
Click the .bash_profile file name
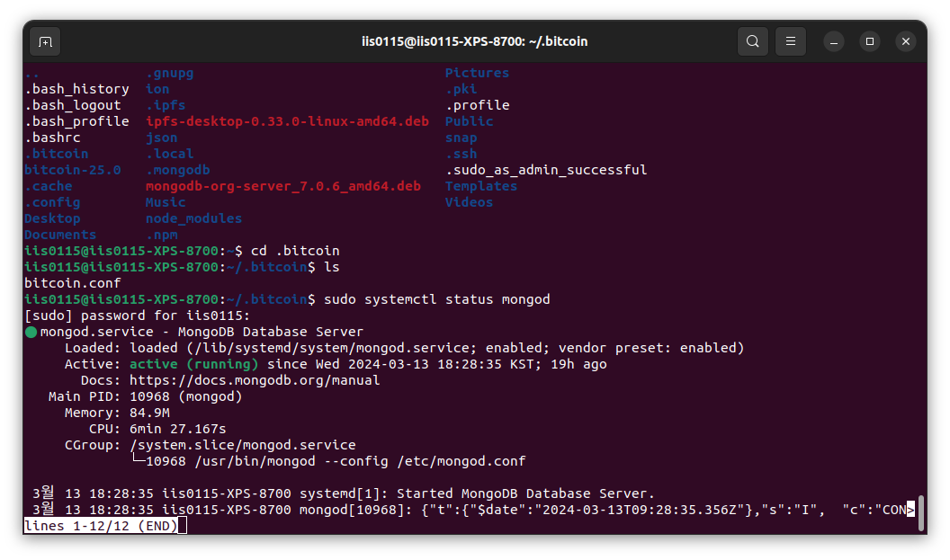click(77, 121)
